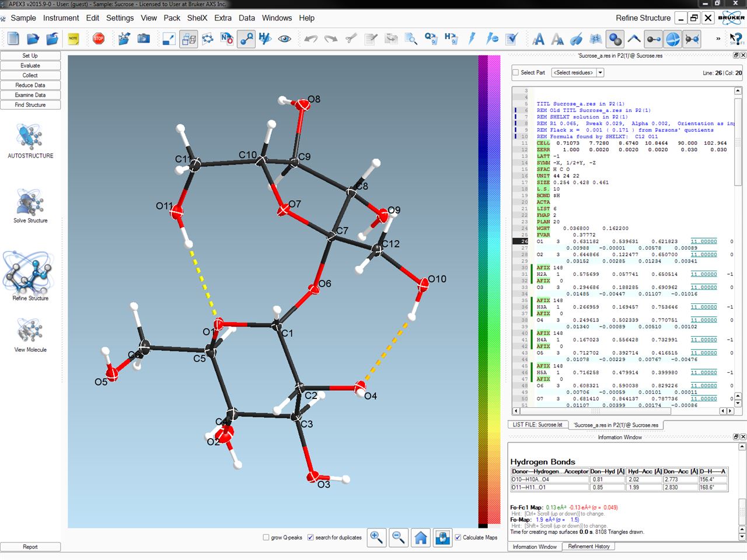Open the Sample menu
747x560 pixels.
[x=23, y=18]
